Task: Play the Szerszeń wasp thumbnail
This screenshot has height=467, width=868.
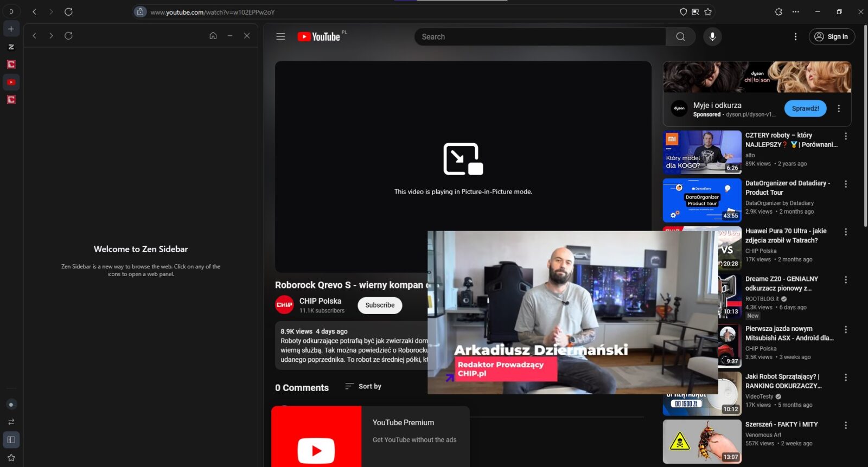Action: pos(702,442)
